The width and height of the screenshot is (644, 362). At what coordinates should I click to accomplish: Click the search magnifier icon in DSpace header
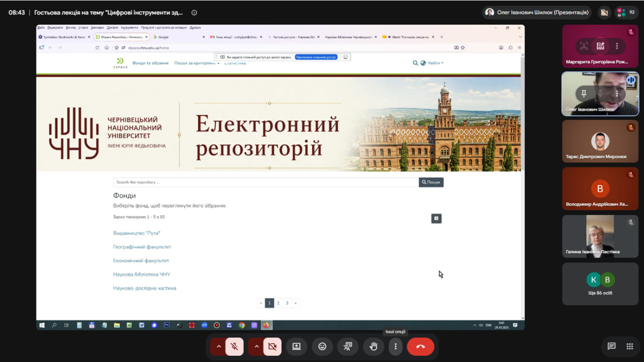click(416, 63)
